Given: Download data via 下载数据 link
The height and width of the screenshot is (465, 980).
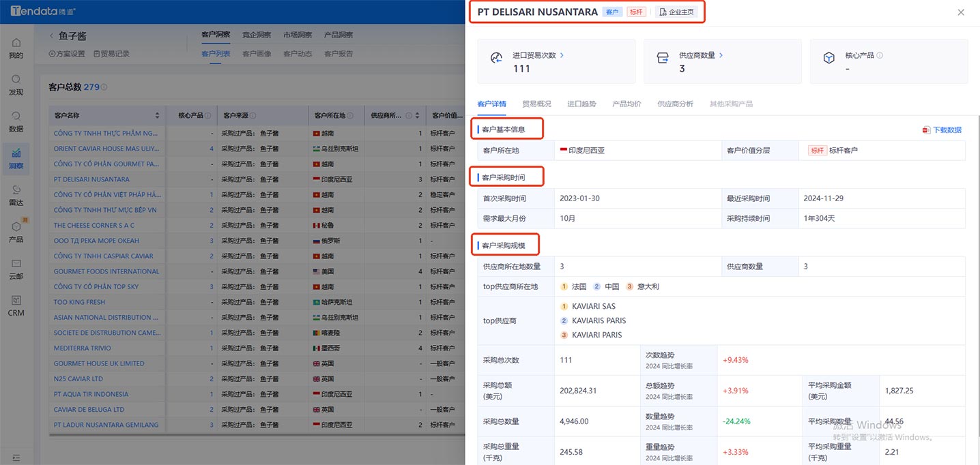Looking at the screenshot, I should coord(942,130).
